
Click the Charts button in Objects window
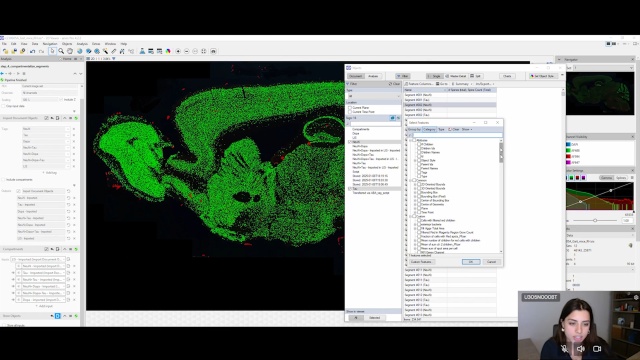pos(507,76)
